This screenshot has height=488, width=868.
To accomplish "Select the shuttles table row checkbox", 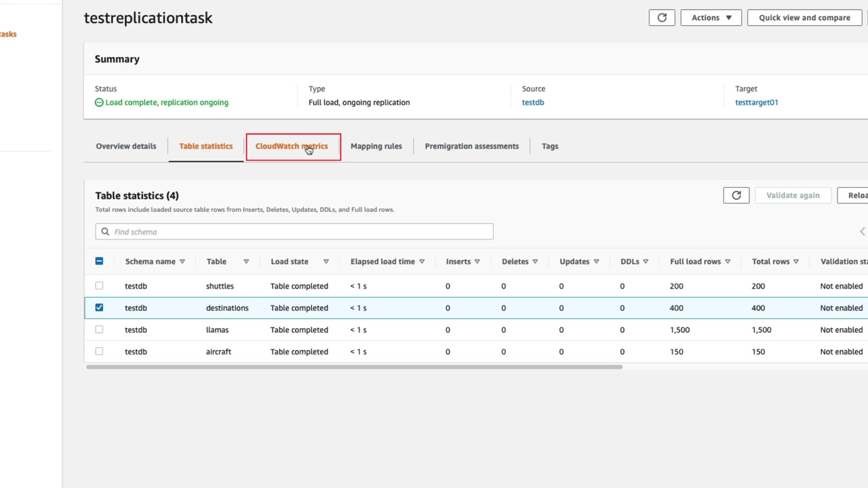I will point(99,286).
